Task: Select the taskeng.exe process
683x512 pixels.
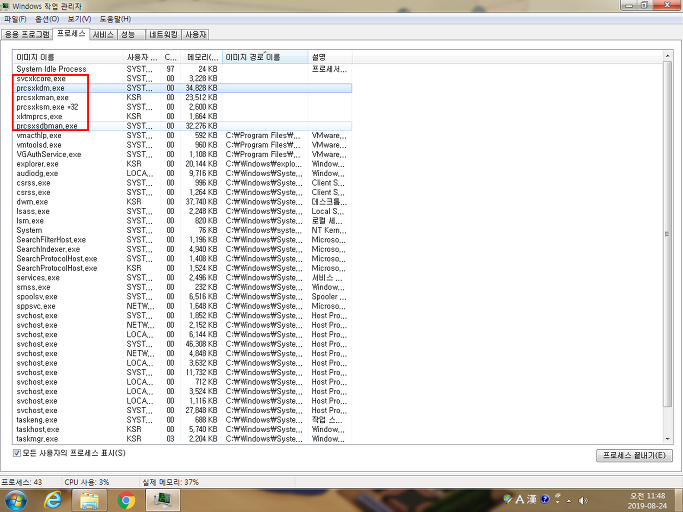Action: 182,420
